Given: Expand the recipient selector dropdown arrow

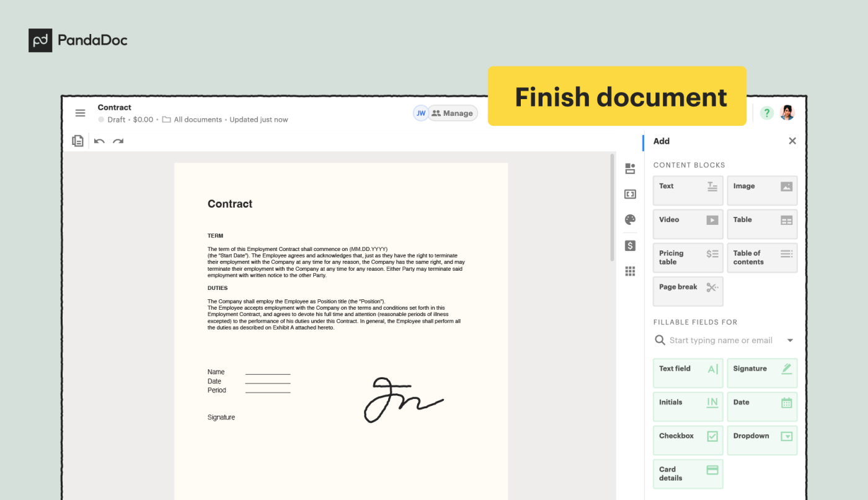Looking at the screenshot, I should [x=790, y=340].
